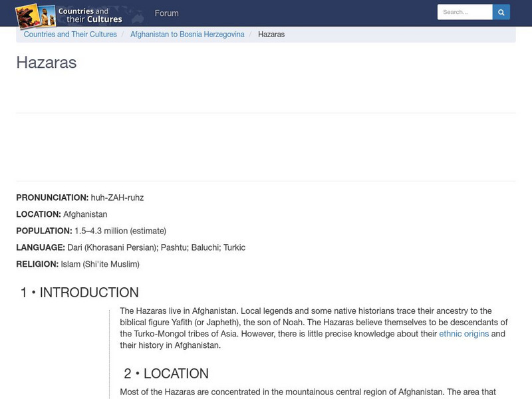532x399 pixels.
Task: Open the Forum section
Action: [167, 13]
